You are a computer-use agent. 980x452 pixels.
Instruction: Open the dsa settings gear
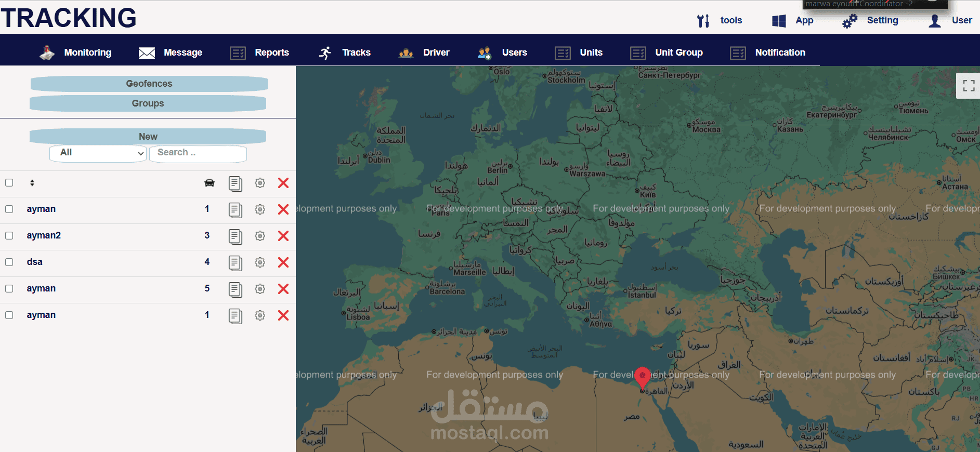click(x=260, y=262)
